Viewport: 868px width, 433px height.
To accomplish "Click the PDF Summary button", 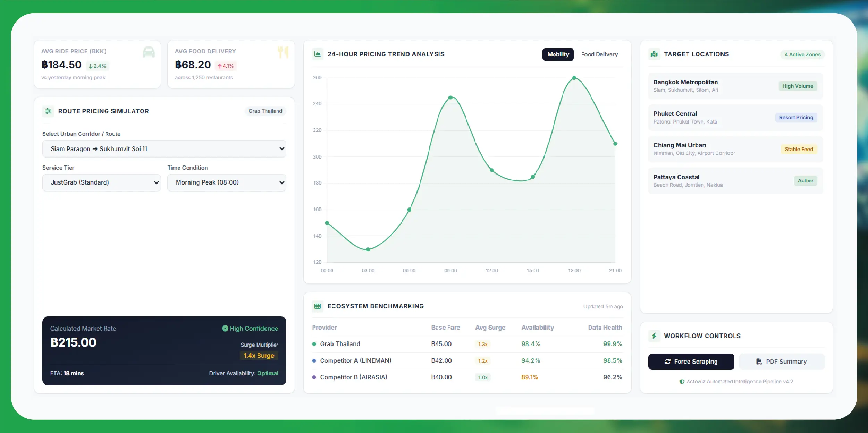I will pyautogui.click(x=782, y=362).
